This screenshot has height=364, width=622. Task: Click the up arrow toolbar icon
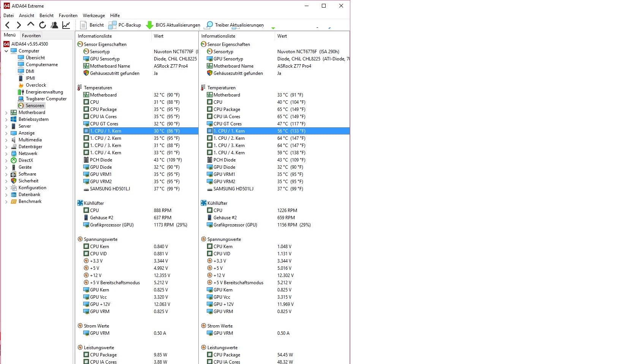tap(31, 25)
